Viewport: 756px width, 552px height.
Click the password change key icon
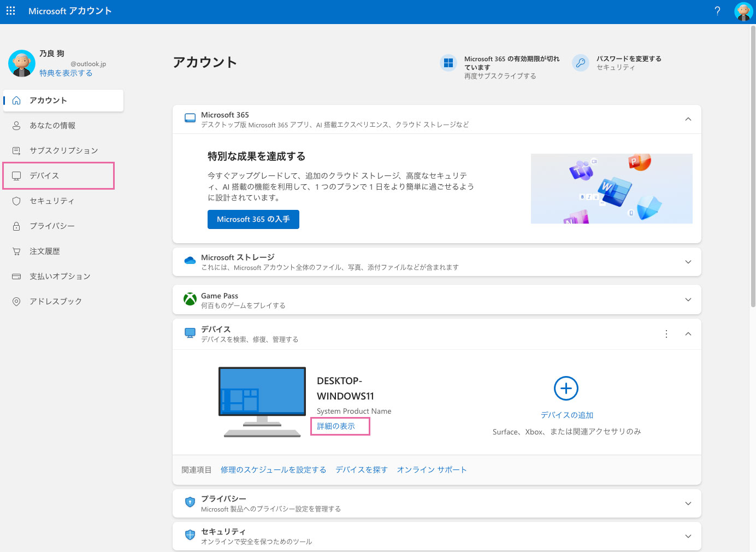point(581,63)
